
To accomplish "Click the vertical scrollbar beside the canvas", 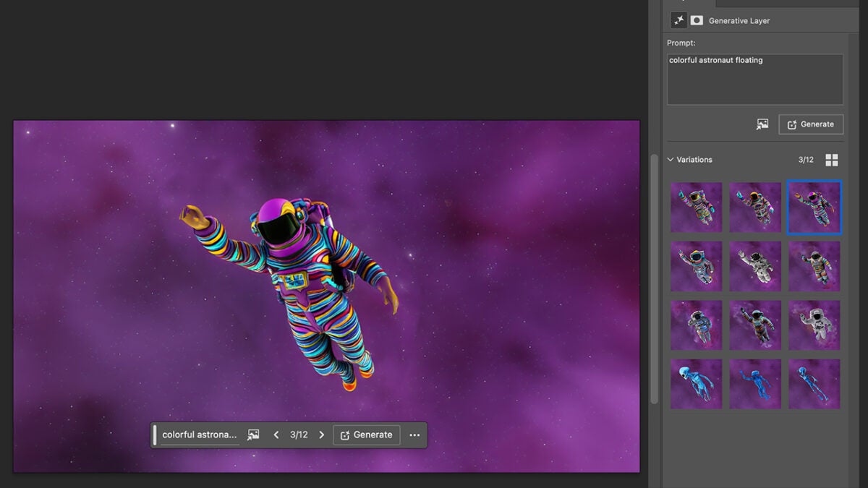I will [655, 278].
